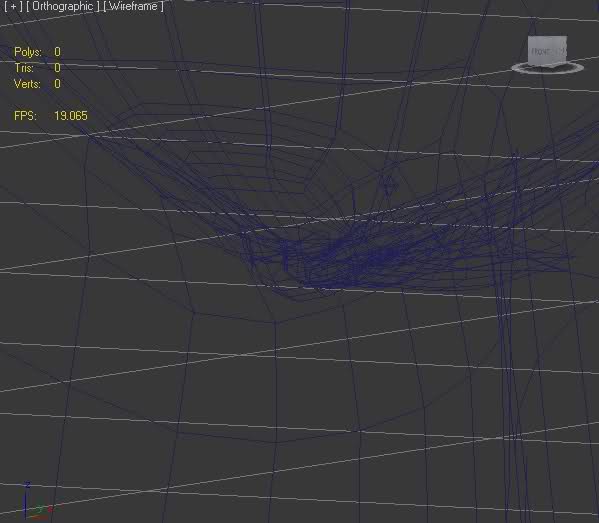Click the top edge of the ViewCube
599x523 pixels.
tap(547, 37)
